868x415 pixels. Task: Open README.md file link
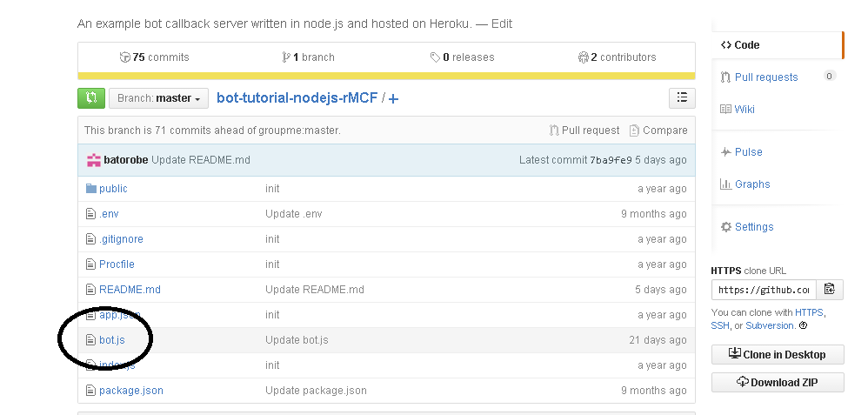[x=130, y=290]
